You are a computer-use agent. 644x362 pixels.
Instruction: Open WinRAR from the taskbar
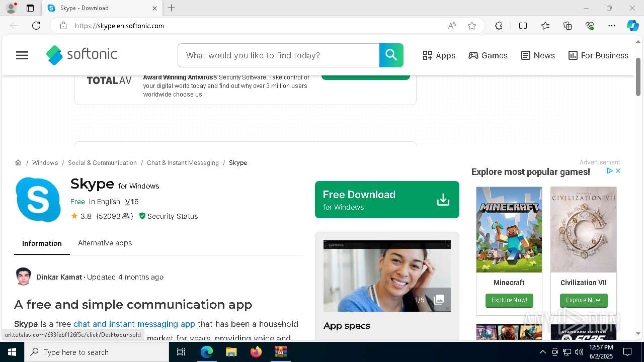click(280, 352)
